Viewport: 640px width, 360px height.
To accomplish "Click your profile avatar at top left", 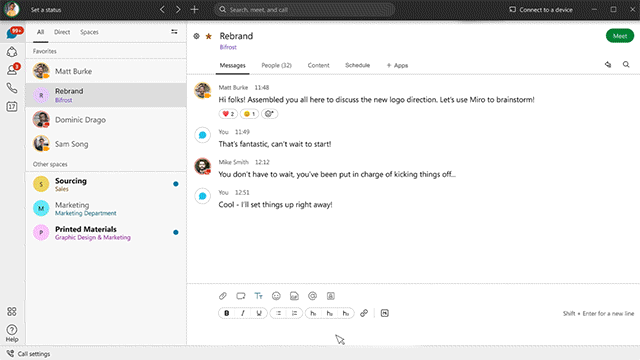I will coord(12,9).
